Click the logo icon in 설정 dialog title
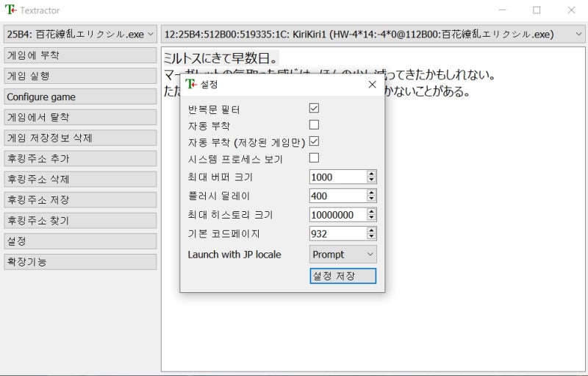 point(191,84)
